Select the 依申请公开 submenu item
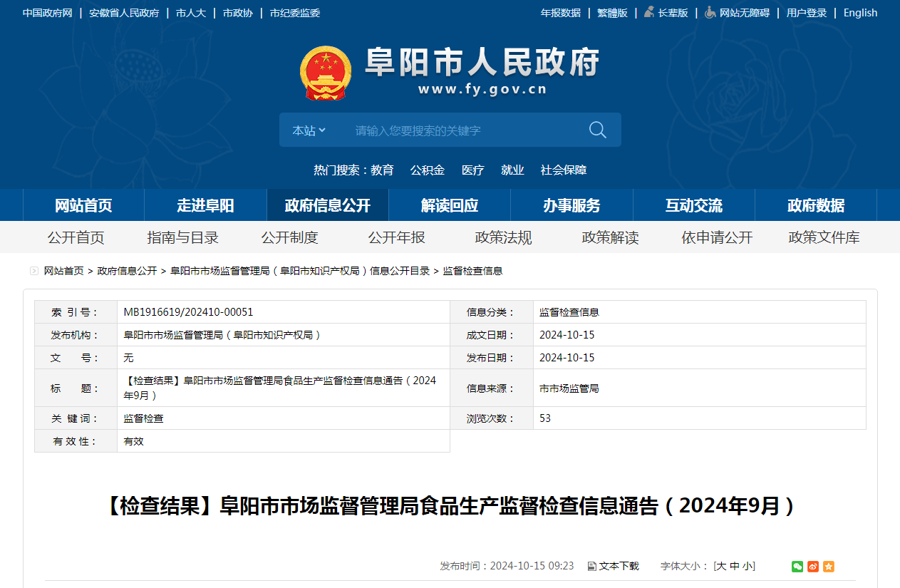 pyautogui.click(x=717, y=237)
